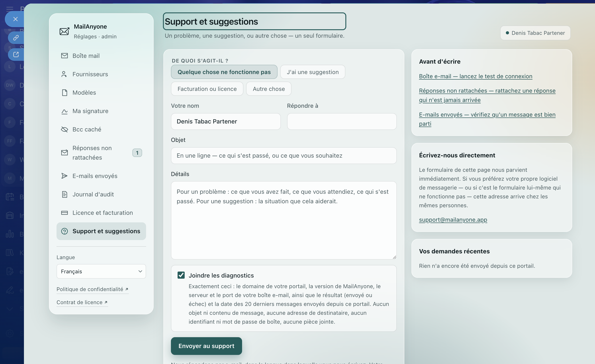Open the Réponses non rattachées section
The width and height of the screenshot is (595, 364).
coord(101,153)
